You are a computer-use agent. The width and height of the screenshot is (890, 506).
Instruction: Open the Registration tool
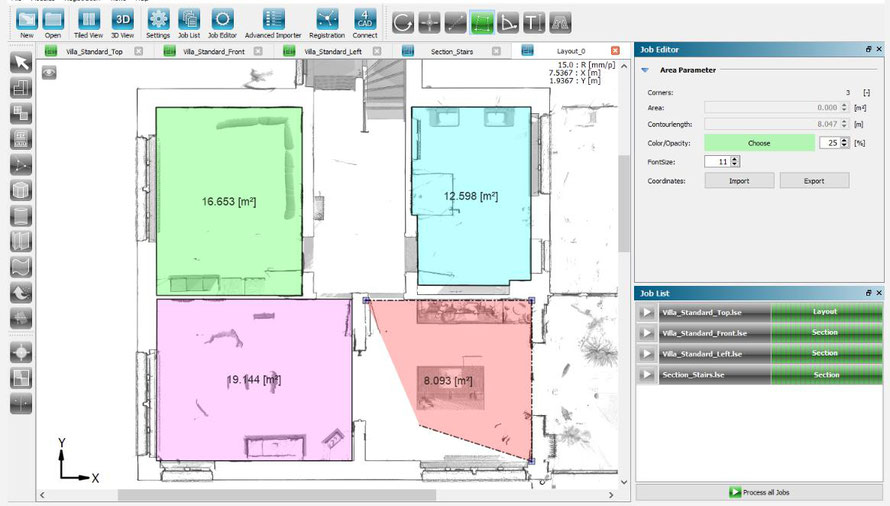[x=327, y=20]
